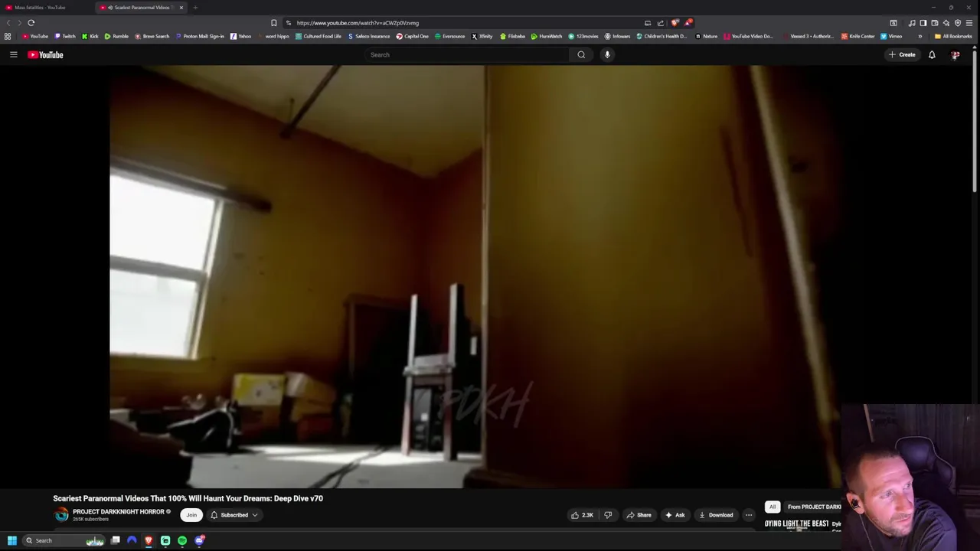Go forward in browser history
Screen dimensions: 980x551
pos(20,22)
